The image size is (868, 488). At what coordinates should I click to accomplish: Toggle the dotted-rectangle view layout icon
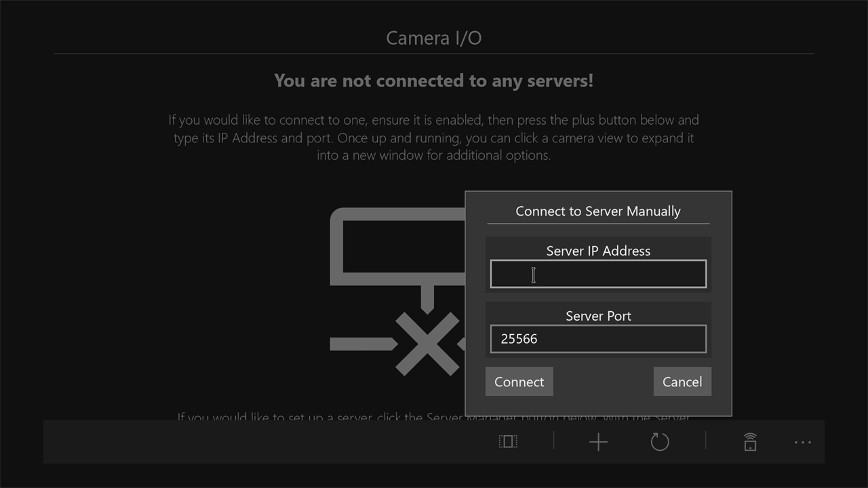coord(508,442)
